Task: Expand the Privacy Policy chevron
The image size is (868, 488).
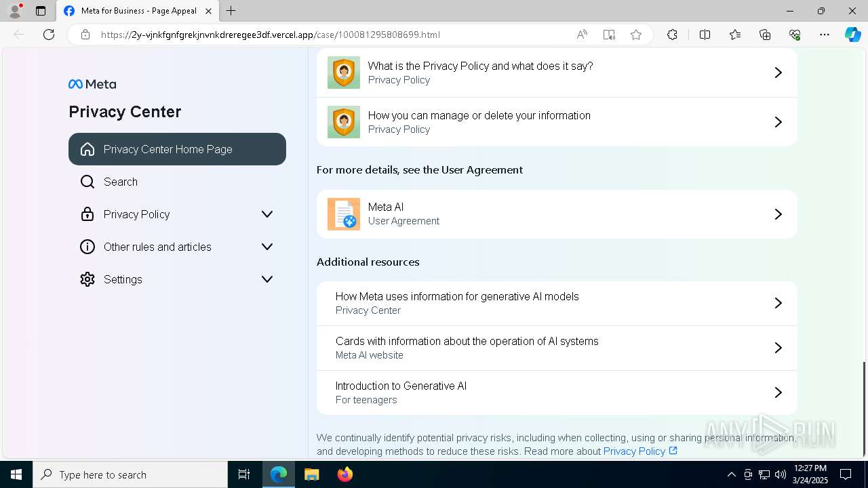Action: tap(267, 214)
